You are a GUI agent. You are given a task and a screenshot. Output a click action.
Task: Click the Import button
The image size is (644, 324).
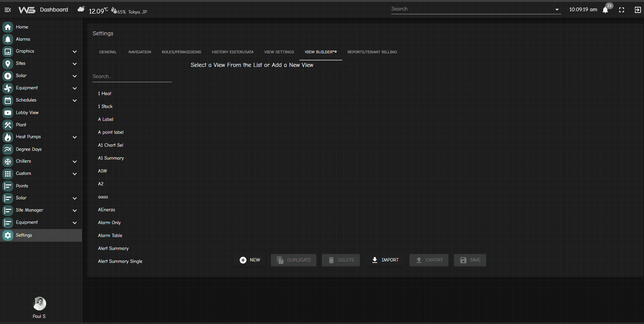pyautogui.click(x=385, y=260)
